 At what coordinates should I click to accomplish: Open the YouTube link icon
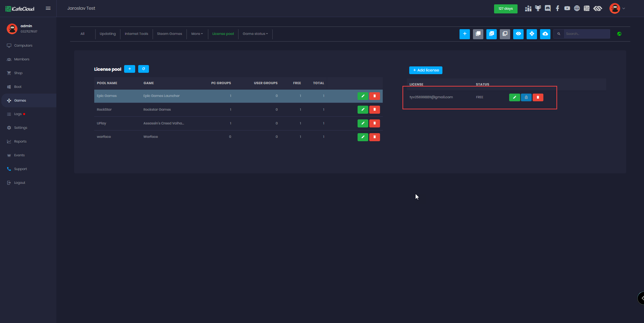click(x=567, y=8)
